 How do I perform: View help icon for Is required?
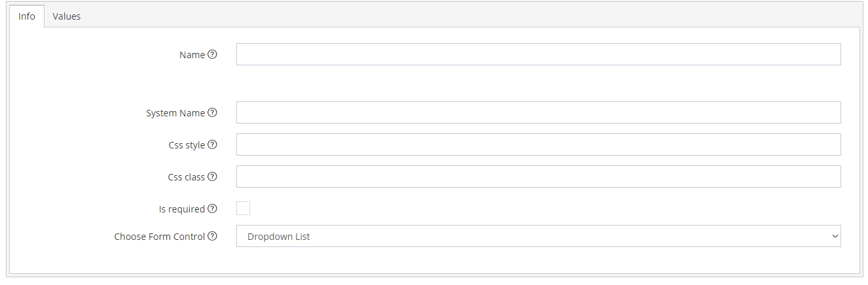pos(212,209)
